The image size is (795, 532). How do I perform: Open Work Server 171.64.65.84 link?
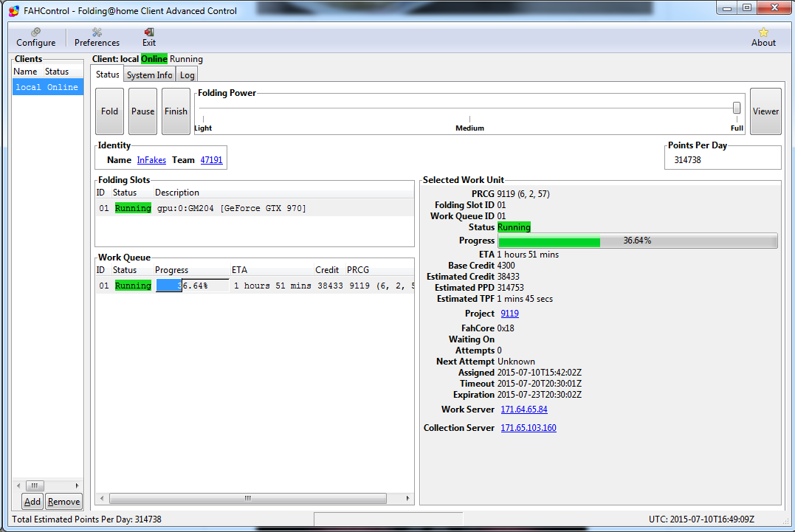[524, 410]
